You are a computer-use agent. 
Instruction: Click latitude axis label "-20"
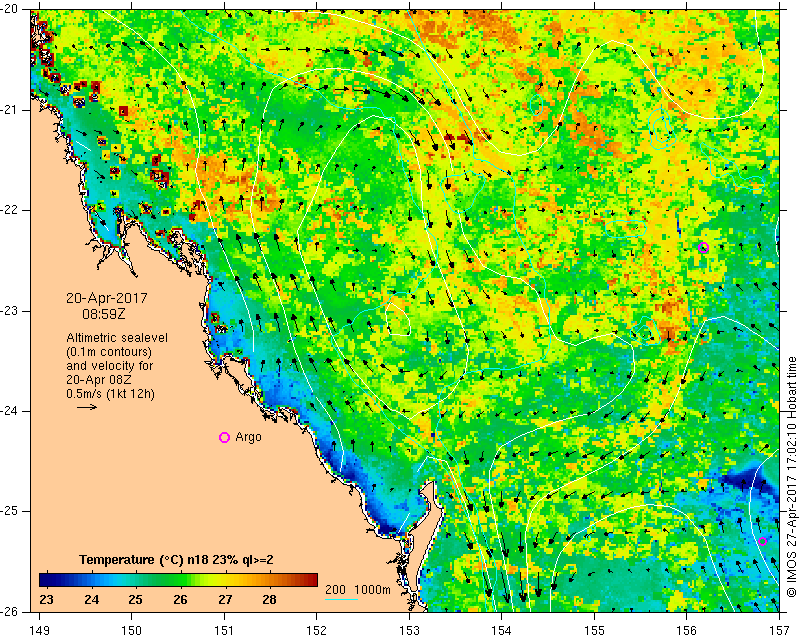(10, 10)
